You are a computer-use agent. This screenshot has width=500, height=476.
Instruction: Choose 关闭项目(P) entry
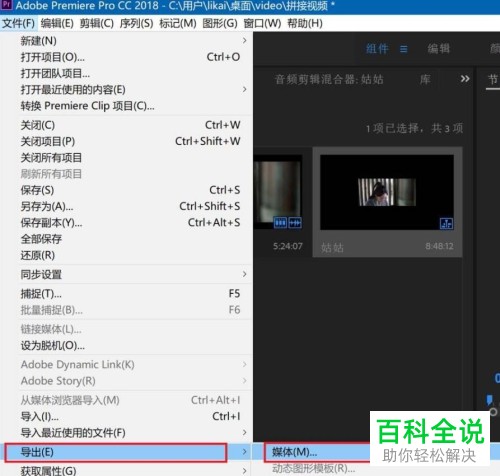click(x=126, y=141)
